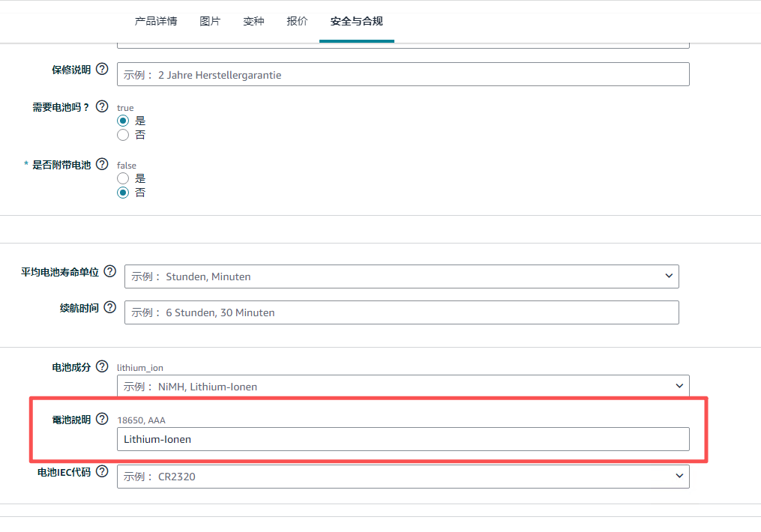The height and width of the screenshot is (532, 761).
Task: Expand the 电池IEC代码 dropdown
Action: [x=403, y=477]
